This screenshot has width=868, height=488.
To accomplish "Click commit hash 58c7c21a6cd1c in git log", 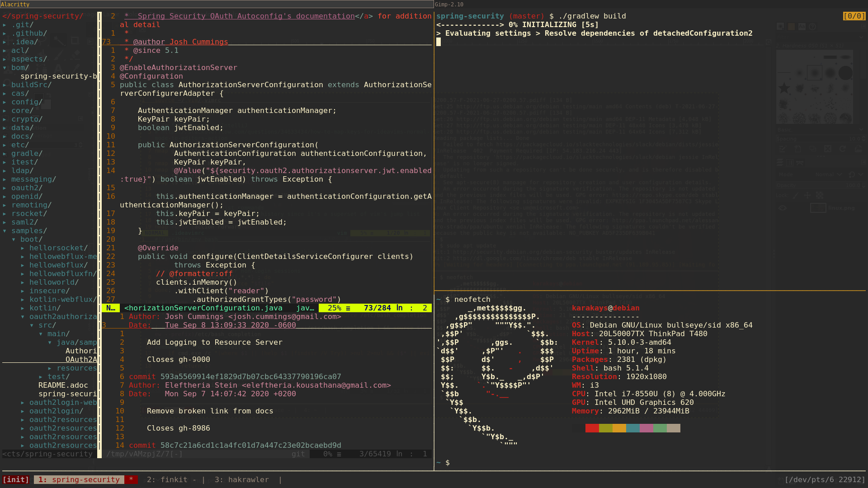I will pos(251,446).
